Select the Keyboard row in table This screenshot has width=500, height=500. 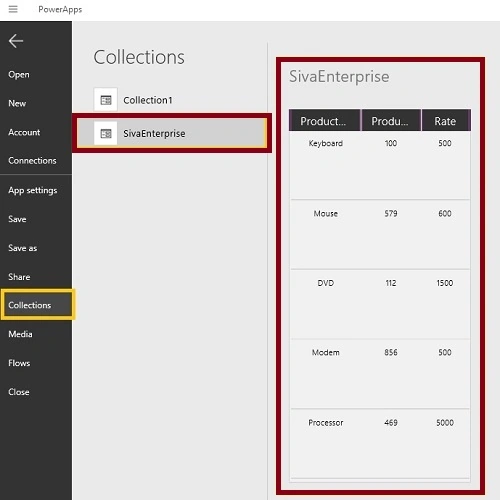pyautogui.click(x=380, y=165)
